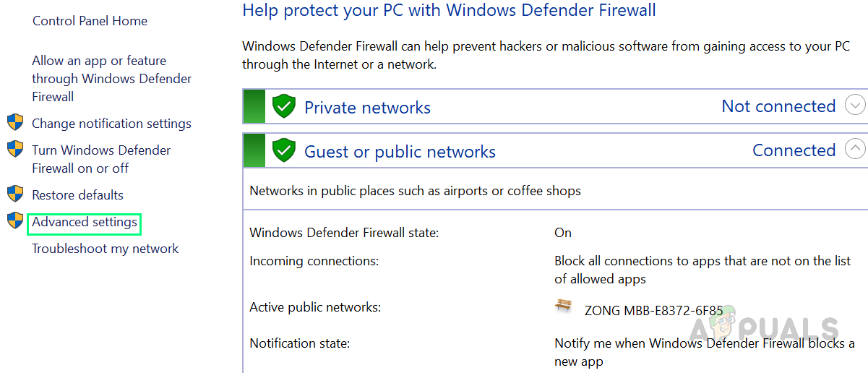The width and height of the screenshot is (868, 373).
Task: Click the Connected status text
Action: coord(794,150)
